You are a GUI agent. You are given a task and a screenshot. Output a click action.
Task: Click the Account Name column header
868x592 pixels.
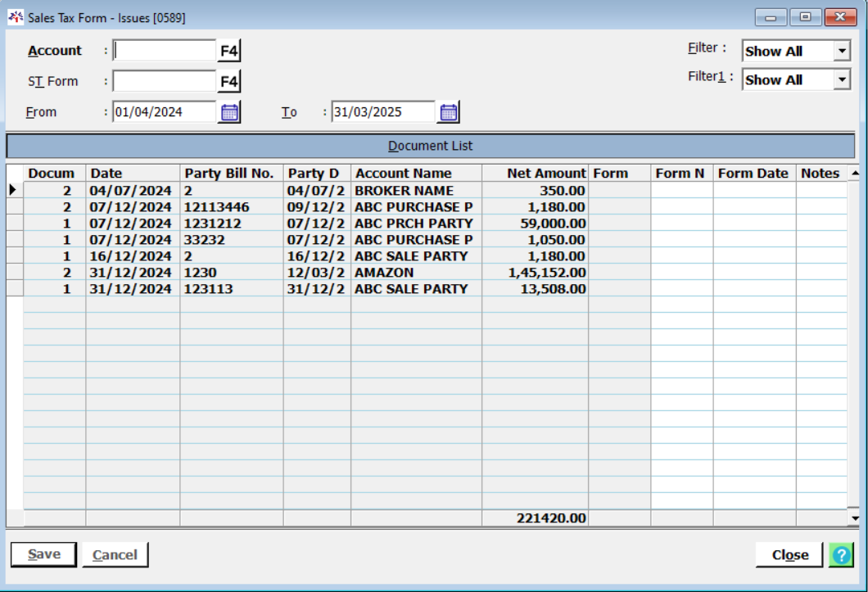tap(416, 174)
